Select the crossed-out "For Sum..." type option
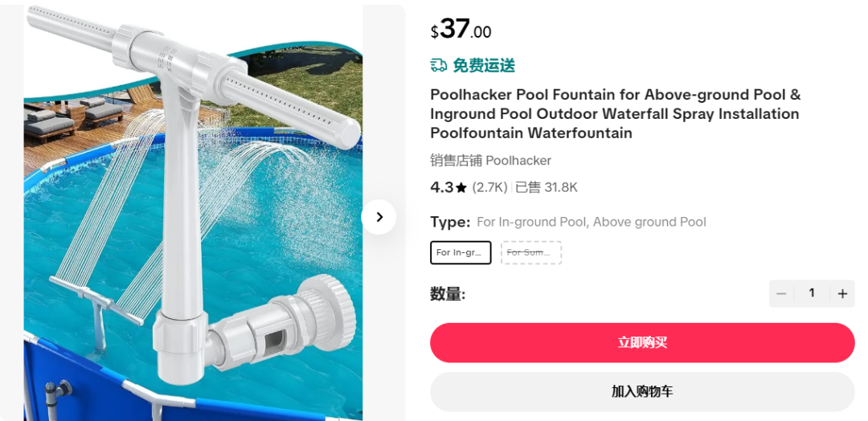Image resolution: width=868 pixels, height=421 pixels. point(531,252)
